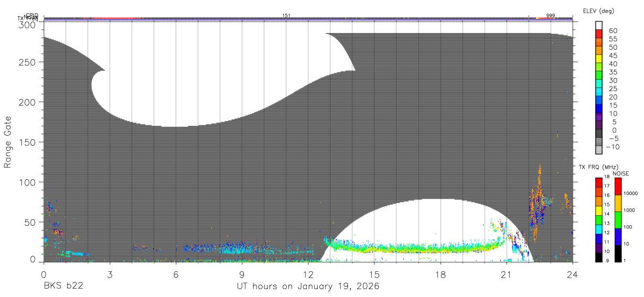Click the '60' label on the ELEV scale
This screenshot has height=297, width=644.
613,30
